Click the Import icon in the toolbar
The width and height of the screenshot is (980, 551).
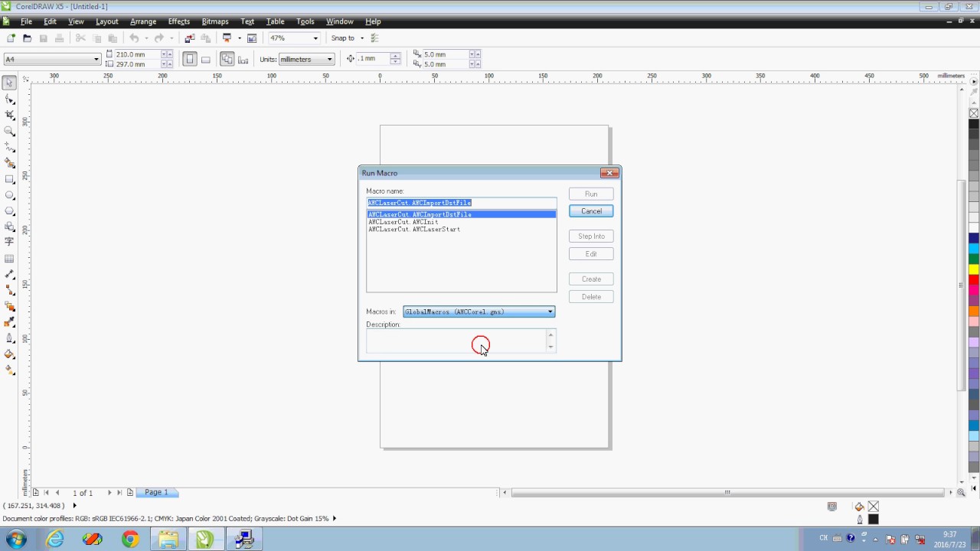coord(189,38)
